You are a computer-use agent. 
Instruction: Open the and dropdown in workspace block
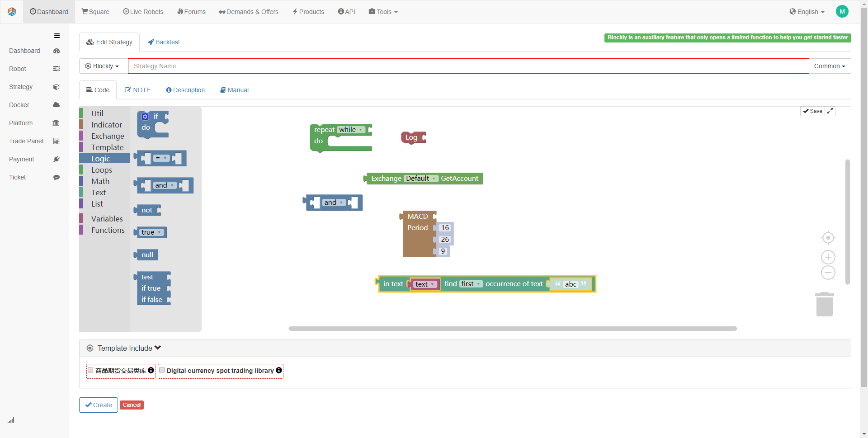pyautogui.click(x=334, y=203)
